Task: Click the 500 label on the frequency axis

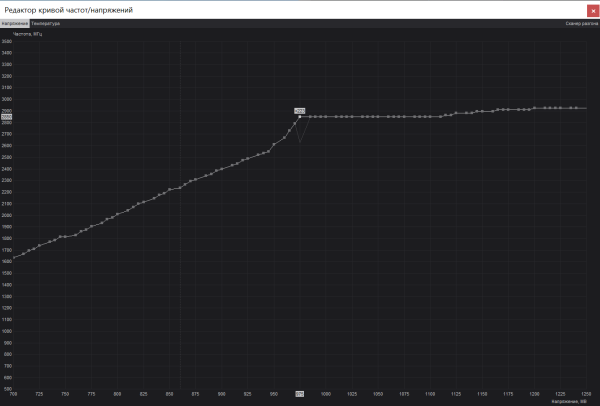Action: point(6,389)
